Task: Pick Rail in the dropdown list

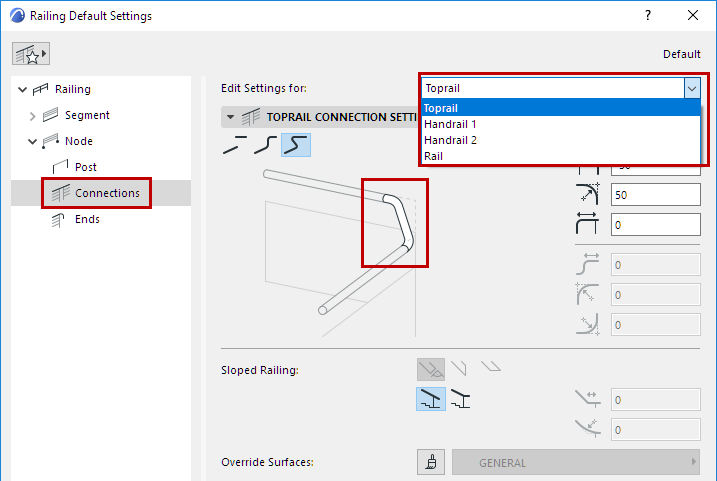Action: point(435,156)
